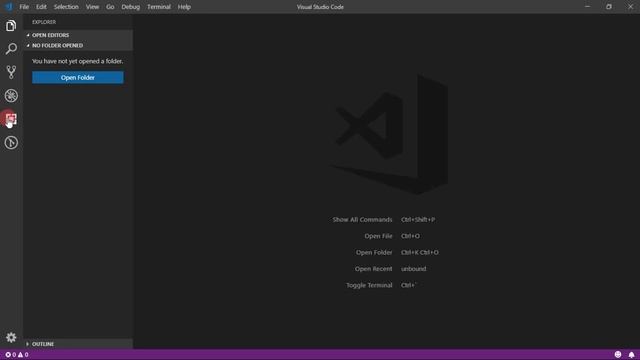Image resolution: width=640 pixels, height=360 pixels.
Task: Click the Show All Commands label
Action: click(362, 220)
